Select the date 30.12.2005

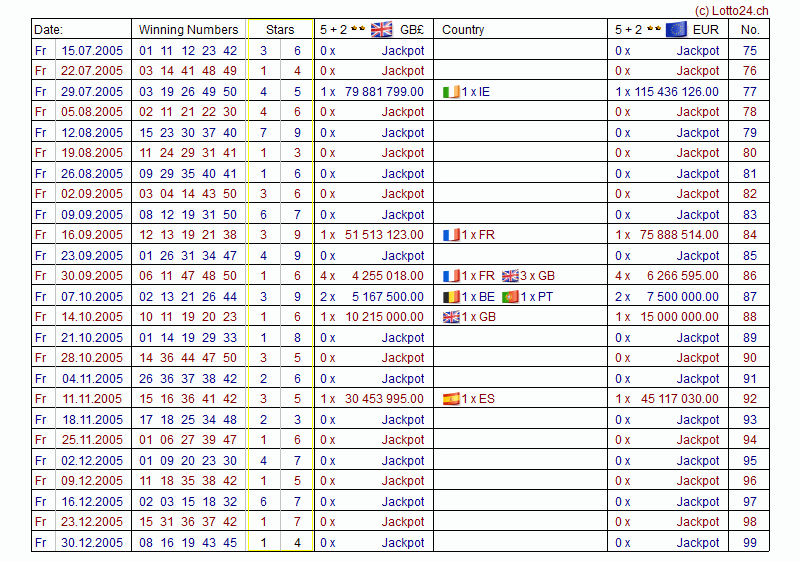coord(92,543)
